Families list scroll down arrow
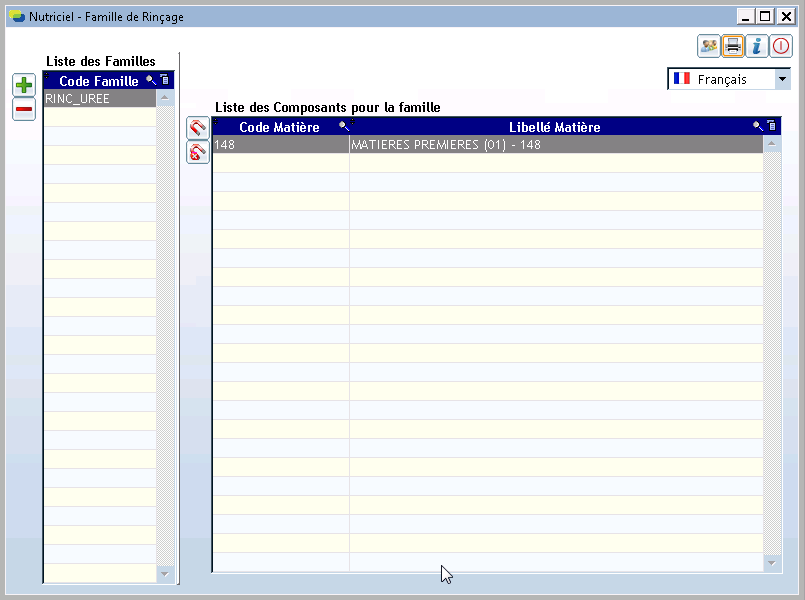Viewport: 805px width, 600px height. click(x=165, y=574)
